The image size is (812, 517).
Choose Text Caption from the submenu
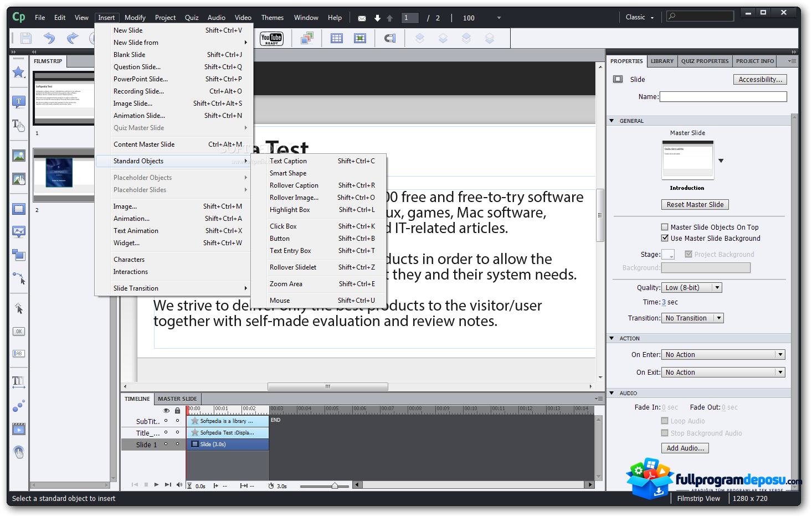pos(319,161)
